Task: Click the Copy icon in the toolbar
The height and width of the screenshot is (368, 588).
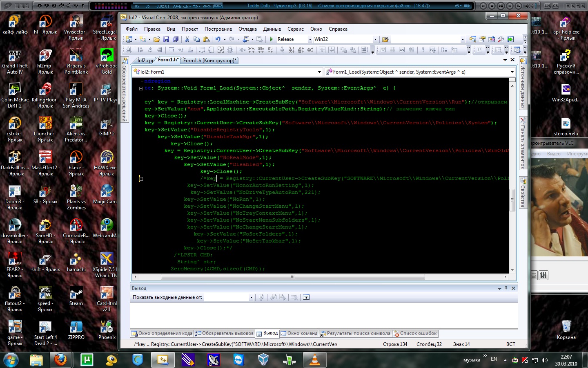Action: 196,39
